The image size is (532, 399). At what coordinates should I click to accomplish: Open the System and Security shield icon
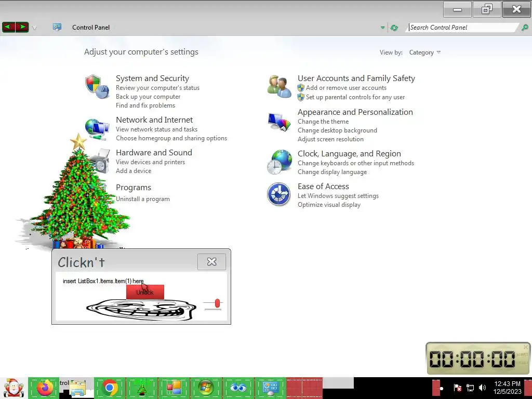point(97,87)
